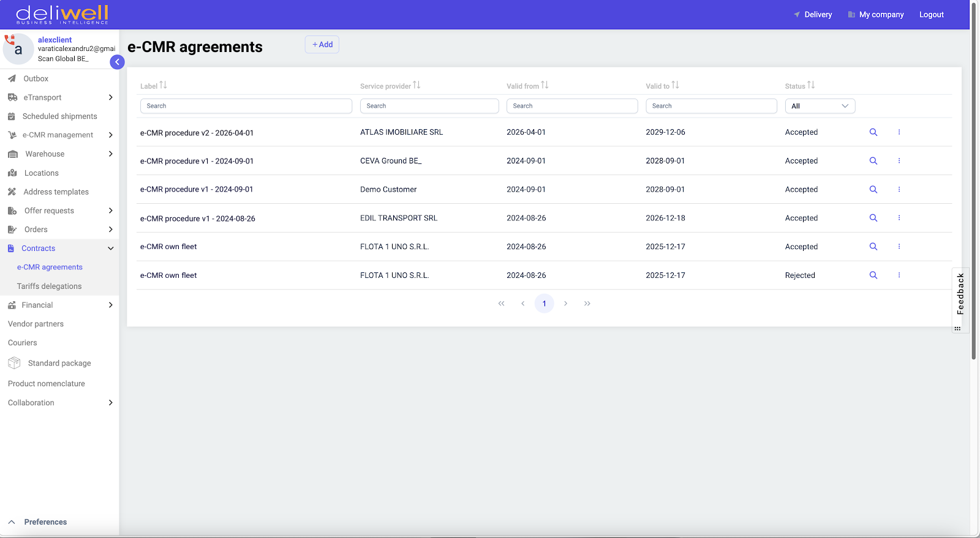Sort agreements by Valid from date
Screen dimensions: 980x538
(x=545, y=85)
